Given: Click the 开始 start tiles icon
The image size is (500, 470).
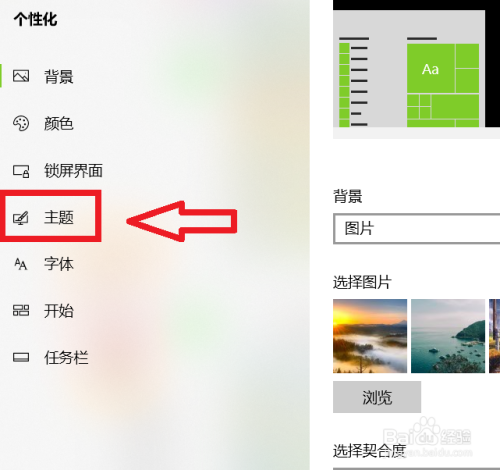Looking at the screenshot, I should [x=21, y=310].
